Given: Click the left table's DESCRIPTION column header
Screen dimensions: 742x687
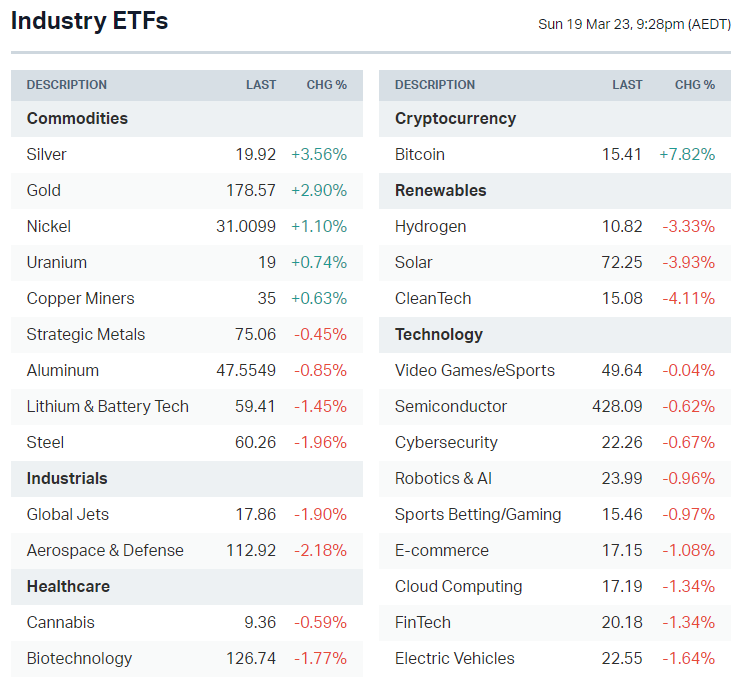Looking at the screenshot, I should pyautogui.click(x=67, y=85).
